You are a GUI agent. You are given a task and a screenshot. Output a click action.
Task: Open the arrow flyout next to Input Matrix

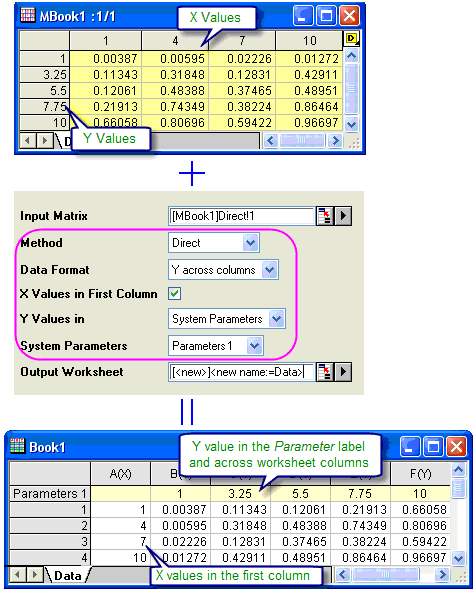(343, 216)
